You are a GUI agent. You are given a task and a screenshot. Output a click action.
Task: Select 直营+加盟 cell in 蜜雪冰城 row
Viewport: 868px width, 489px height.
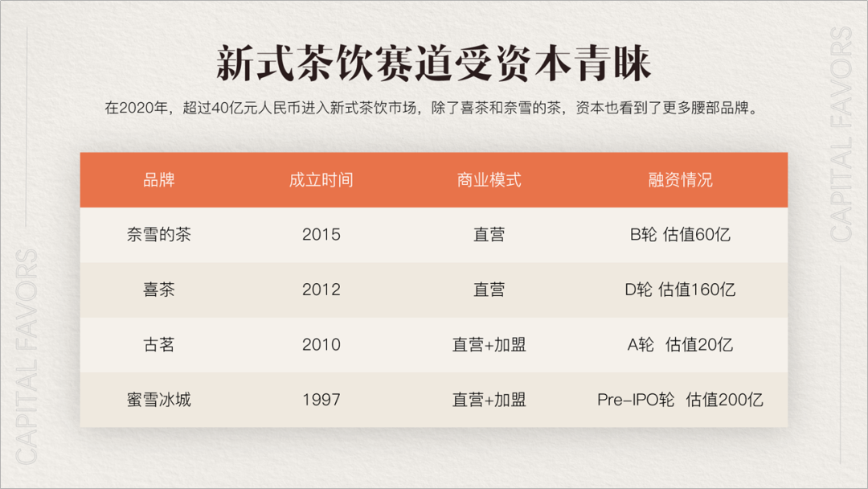[x=489, y=399]
